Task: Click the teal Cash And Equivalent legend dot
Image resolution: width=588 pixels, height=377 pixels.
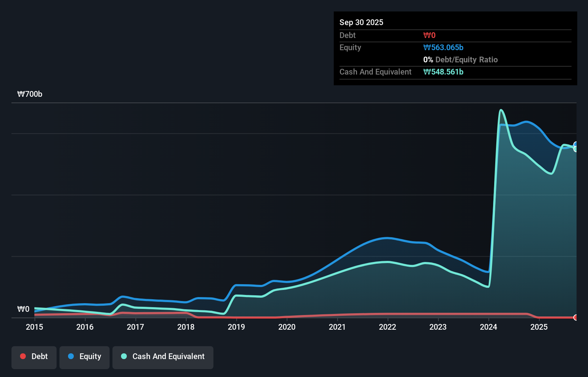Action: click(x=124, y=356)
